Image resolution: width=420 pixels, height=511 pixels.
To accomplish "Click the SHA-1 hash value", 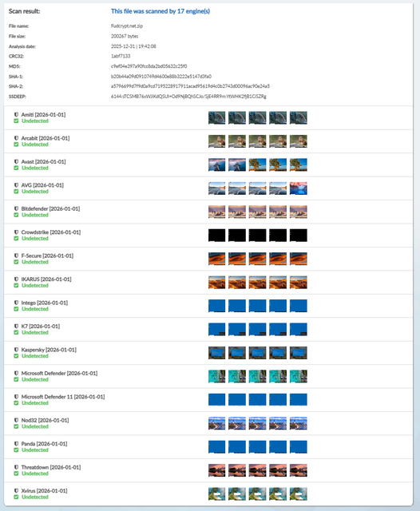I will [x=161, y=77].
